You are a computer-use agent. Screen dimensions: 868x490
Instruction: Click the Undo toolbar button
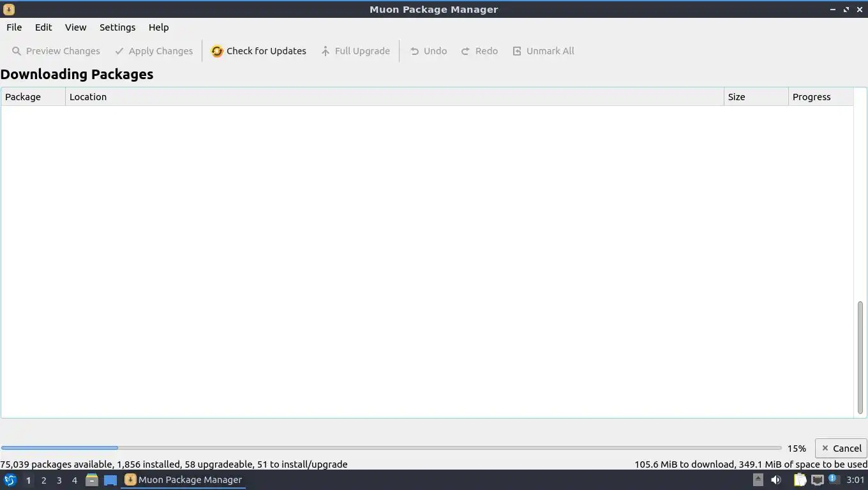pyautogui.click(x=428, y=51)
